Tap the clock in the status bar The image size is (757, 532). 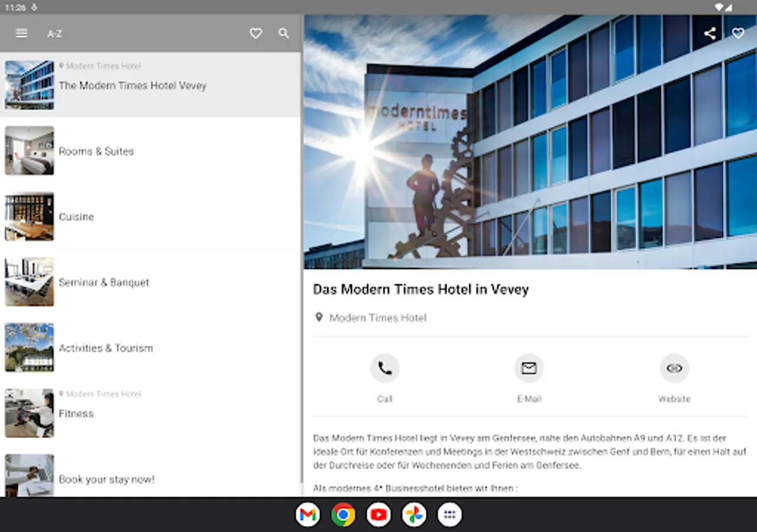[x=15, y=7]
